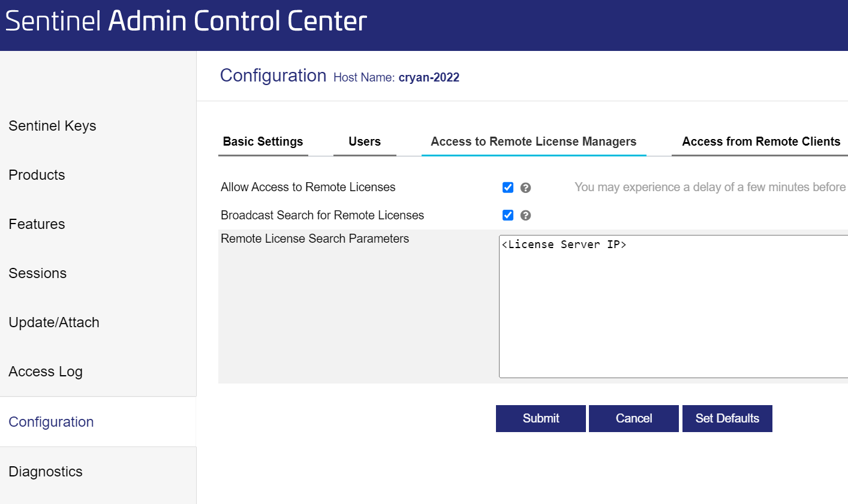Open help for Allow Access to Remote Licenses
848x504 pixels.
coord(526,187)
